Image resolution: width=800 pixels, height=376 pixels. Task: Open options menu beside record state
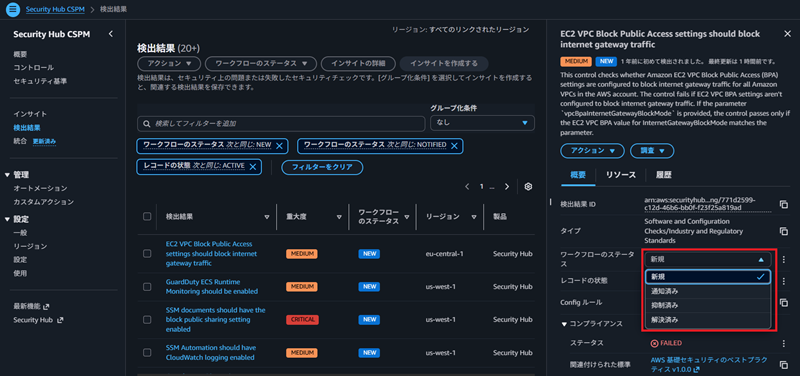(x=784, y=281)
